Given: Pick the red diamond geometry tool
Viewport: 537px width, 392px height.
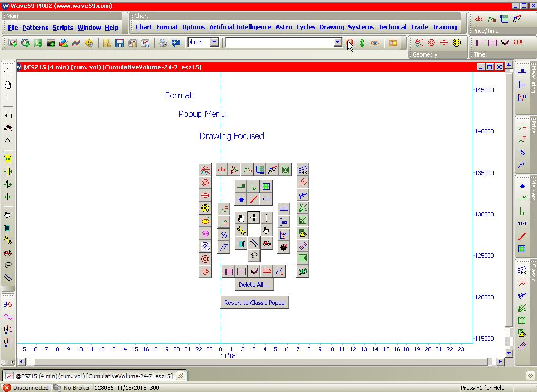Looking at the screenshot, I should [205, 271].
